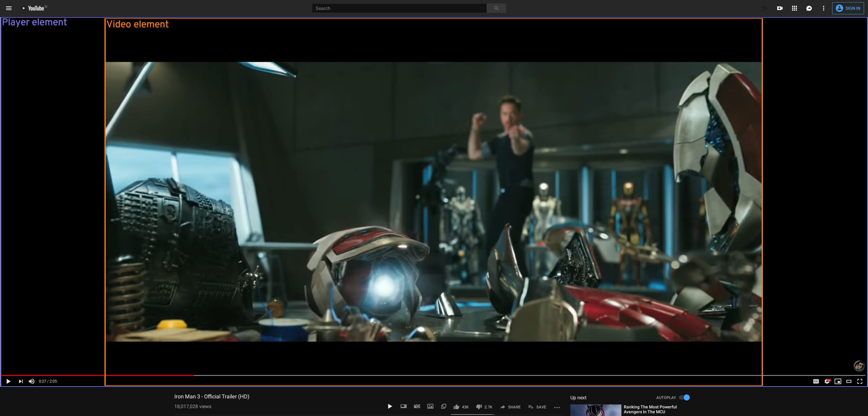
Task: Click the thumbs up like button
Action: click(x=456, y=407)
